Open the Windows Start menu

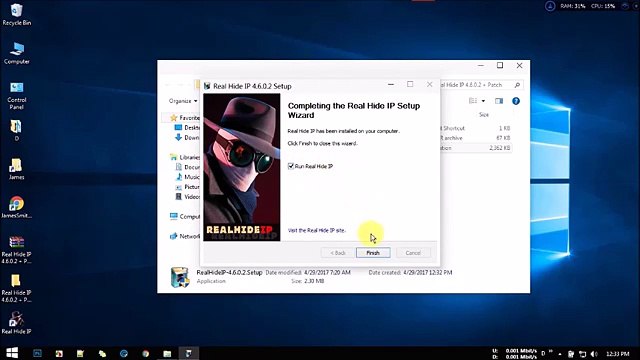[12, 353]
